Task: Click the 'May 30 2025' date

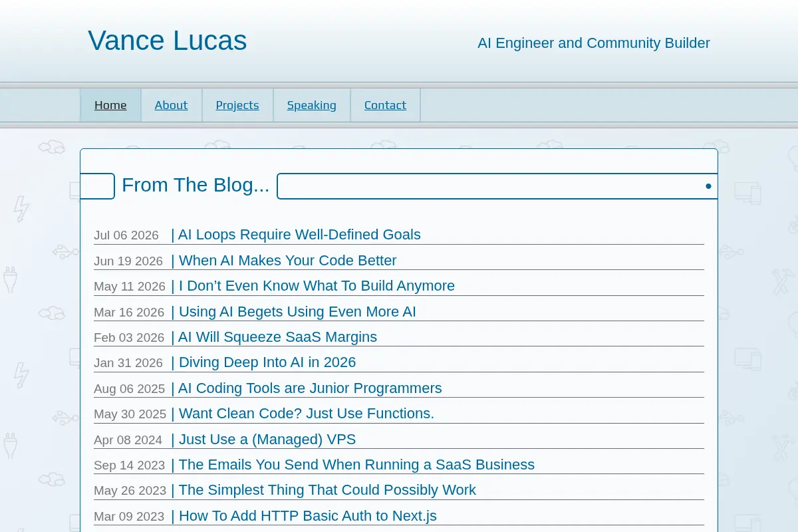Action: tap(130, 414)
